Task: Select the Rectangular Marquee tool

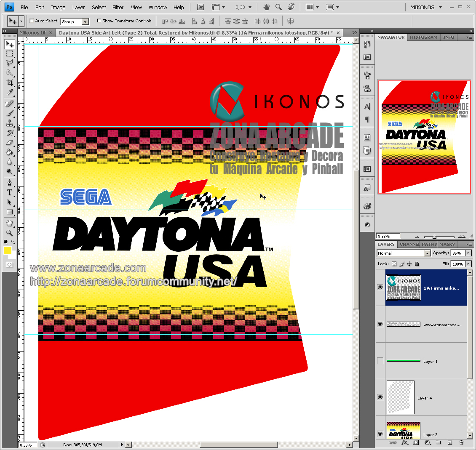Action: coord(10,54)
